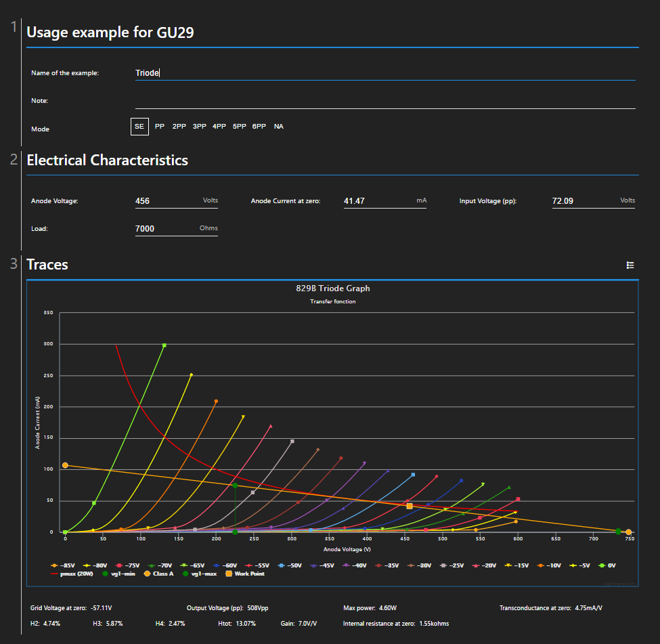This screenshot has height=644, width=660.
Task: Hide the -15V trace via legend
Action: 517,565
